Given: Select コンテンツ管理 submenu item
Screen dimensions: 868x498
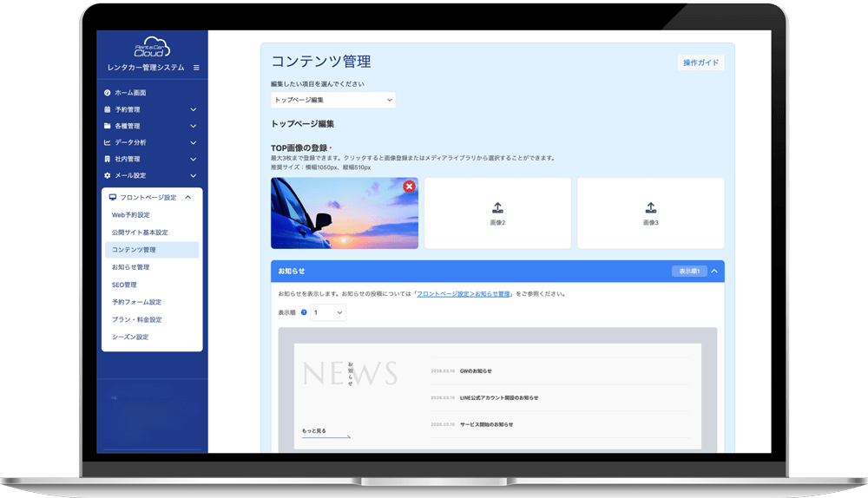Looking at the screenshot, I should pos(152,250).
